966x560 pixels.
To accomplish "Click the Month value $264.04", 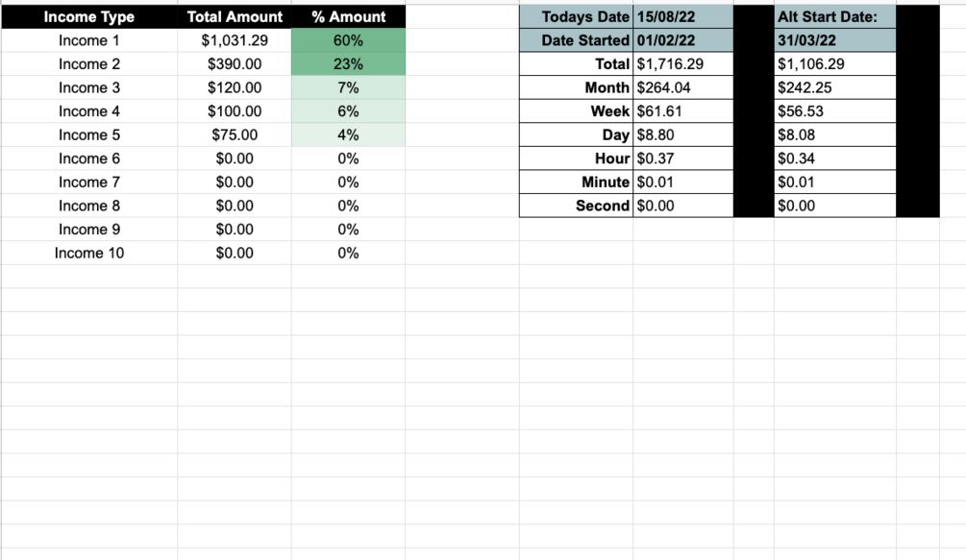I will [x=682, y=87].
